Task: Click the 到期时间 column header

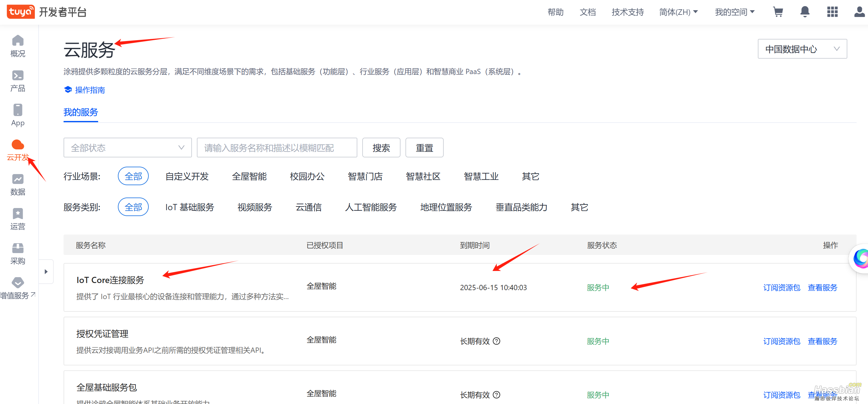Action: tap(475, 245)
